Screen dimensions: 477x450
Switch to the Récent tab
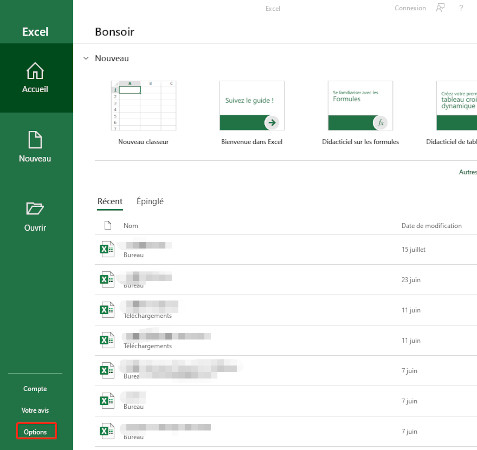pyautogui.click(x=110, y=201)
